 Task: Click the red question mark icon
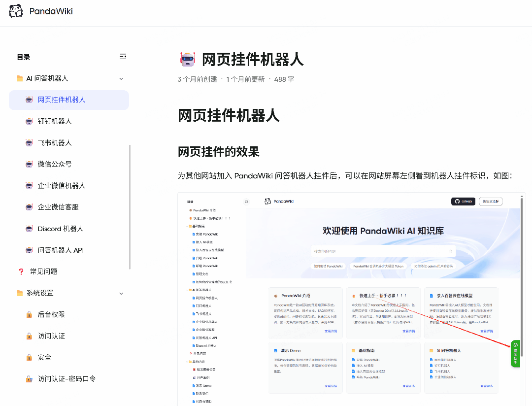[x=21, y=271]
